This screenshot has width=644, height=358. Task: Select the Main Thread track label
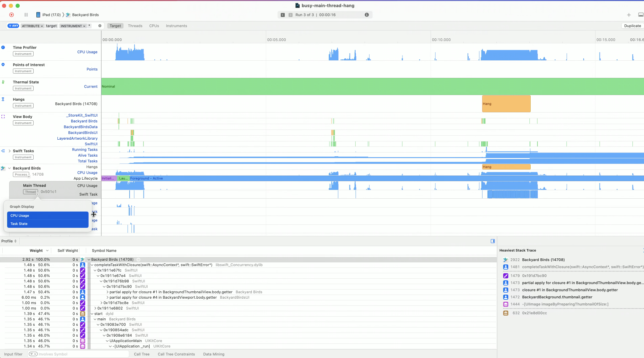(34, 185)
